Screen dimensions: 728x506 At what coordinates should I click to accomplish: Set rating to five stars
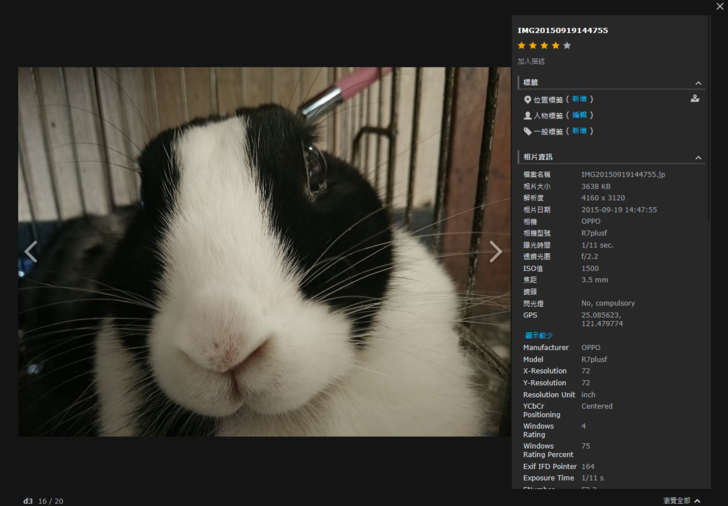point(567,45)
